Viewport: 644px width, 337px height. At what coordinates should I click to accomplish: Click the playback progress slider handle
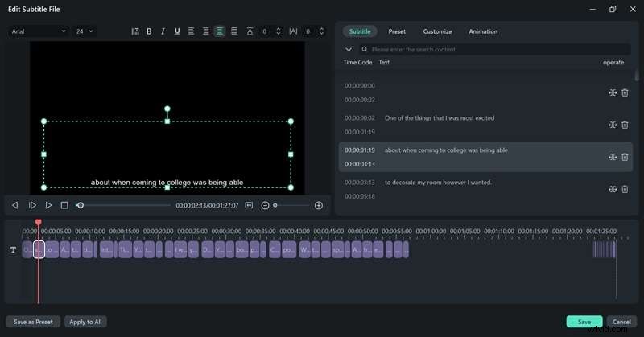point(80,205)
